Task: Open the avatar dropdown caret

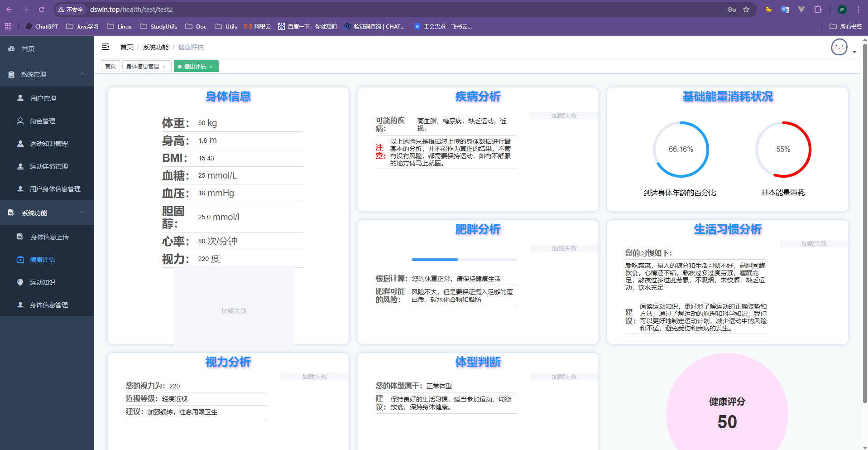Action: coord(854,52)
